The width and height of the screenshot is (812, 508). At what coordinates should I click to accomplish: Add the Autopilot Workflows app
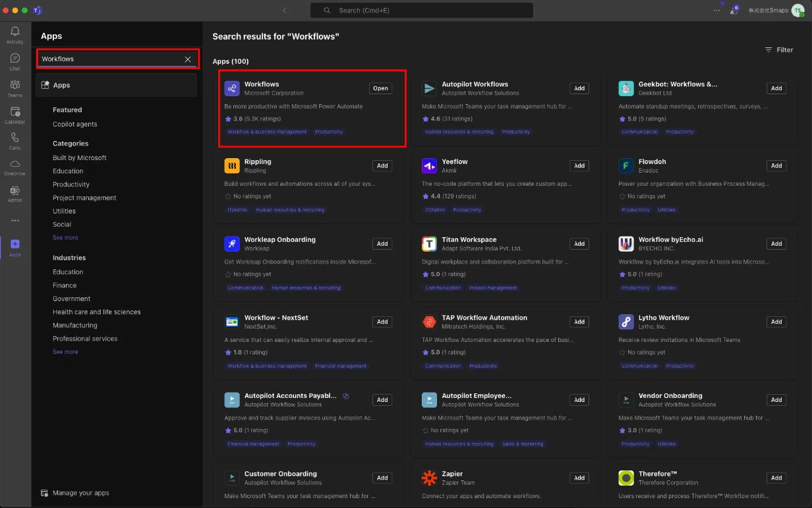(579, 88)
